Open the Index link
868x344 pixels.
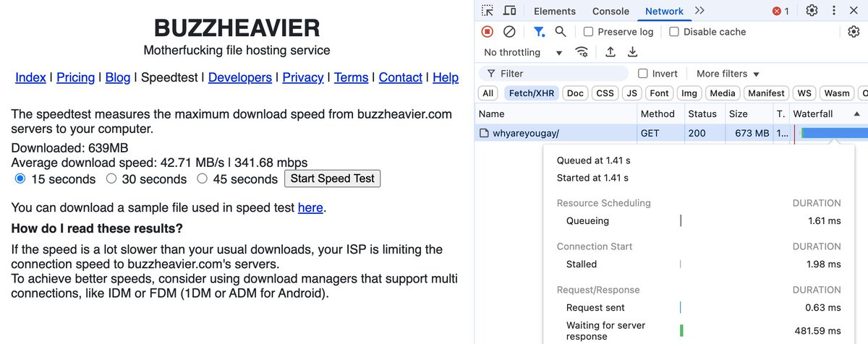[30, 77]
